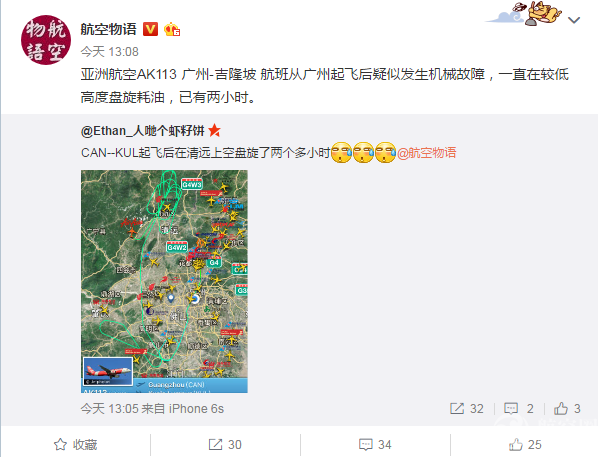
Task: Open the 今天 13:05 original post timestamp
Action: [109, 409]
